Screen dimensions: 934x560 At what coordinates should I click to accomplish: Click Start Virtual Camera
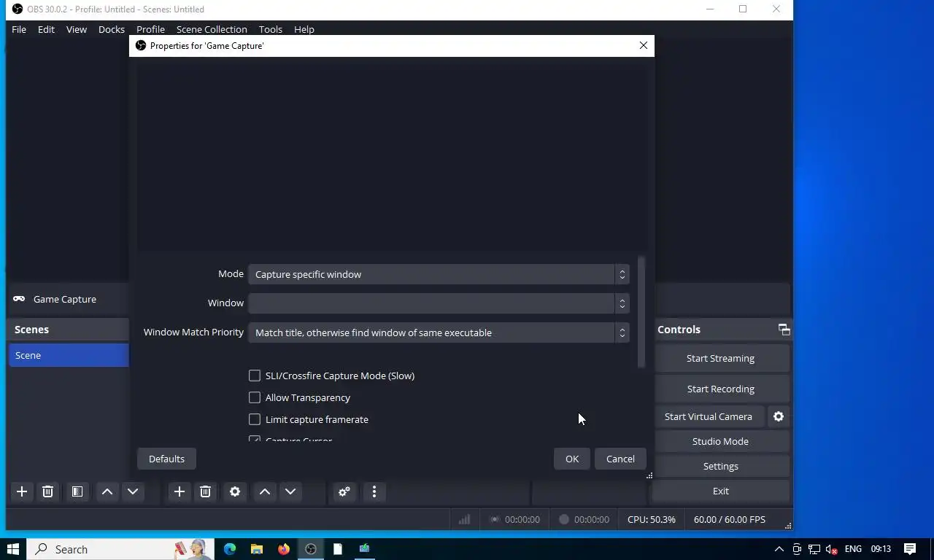tap(709, 416)
